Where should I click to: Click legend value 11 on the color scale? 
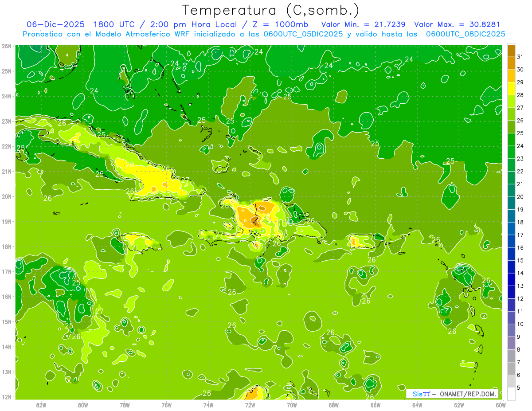coord(520,311)
